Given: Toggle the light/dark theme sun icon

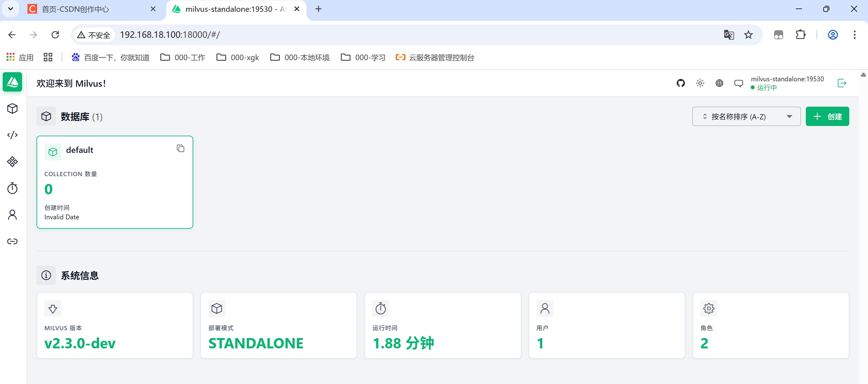Looking at the screenshot, I should tap(700, 83).
